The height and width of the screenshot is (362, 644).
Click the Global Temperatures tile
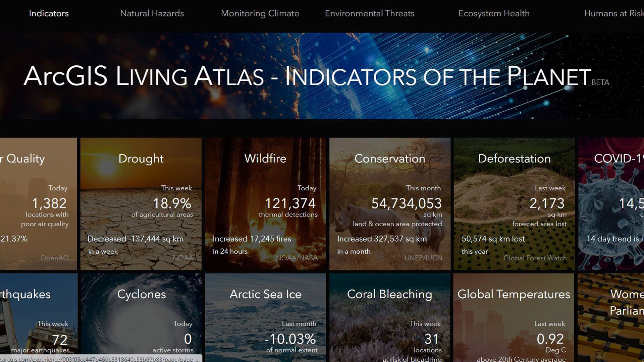514,317
